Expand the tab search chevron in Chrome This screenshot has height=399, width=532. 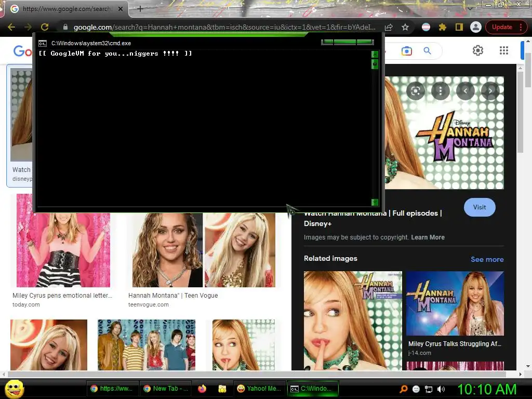[470, 8]
